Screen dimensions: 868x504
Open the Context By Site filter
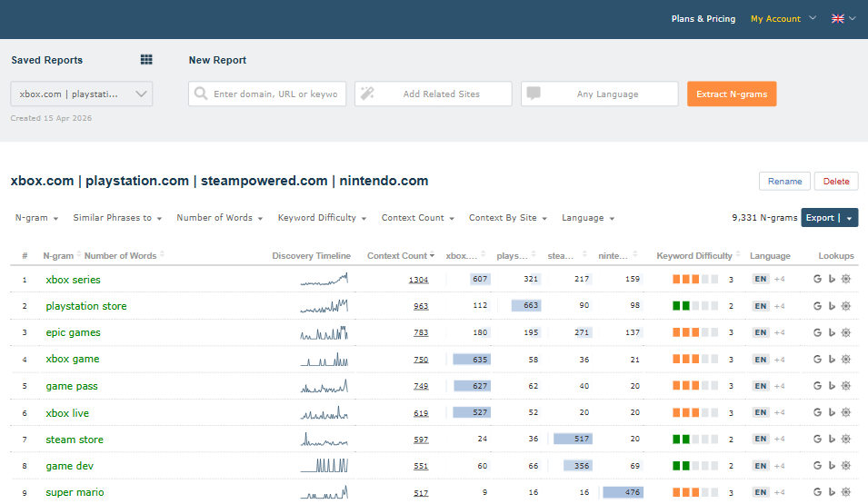508,218
